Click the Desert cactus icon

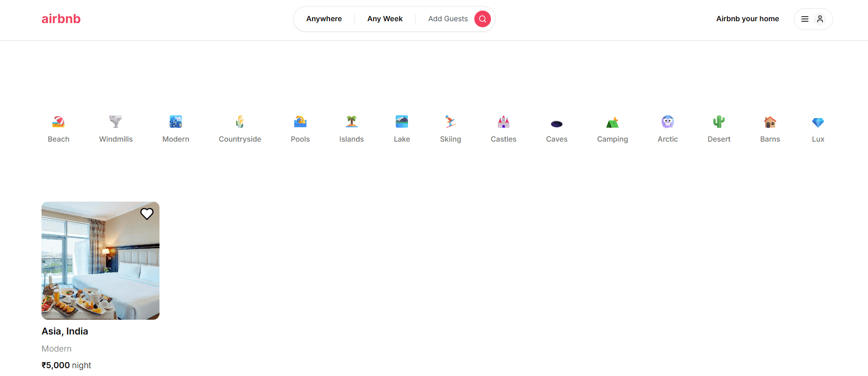(719, 122)
